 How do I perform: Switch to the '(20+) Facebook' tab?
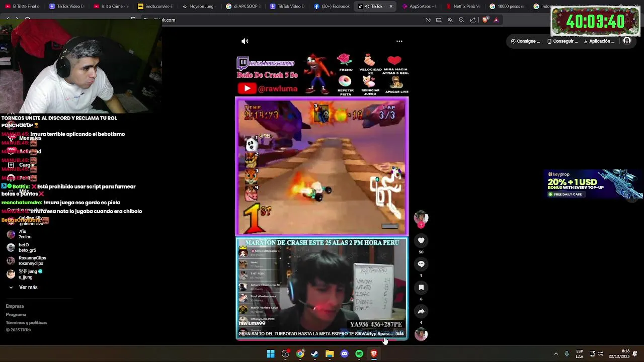(331, 7)
